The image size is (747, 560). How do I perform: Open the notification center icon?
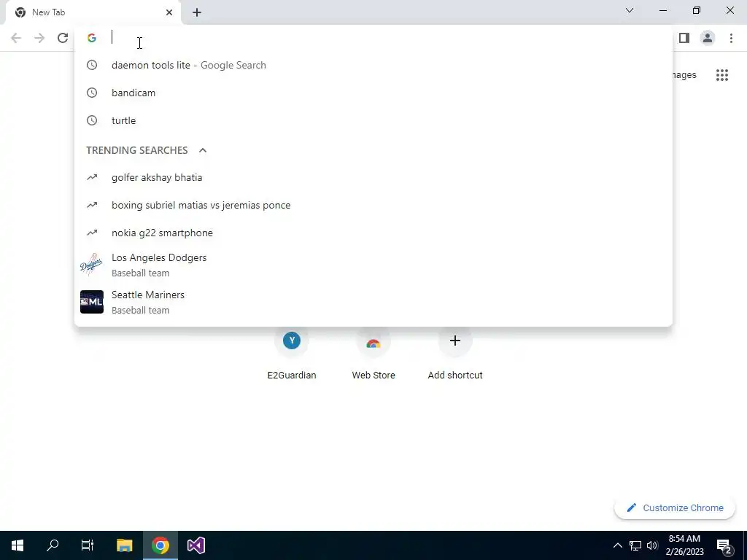724,546
